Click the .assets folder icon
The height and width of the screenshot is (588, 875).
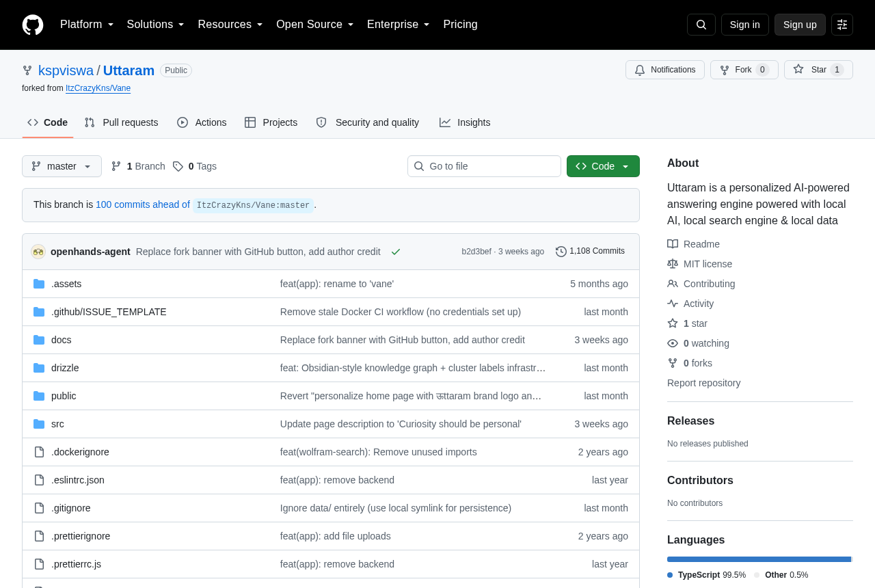point(39,284)
